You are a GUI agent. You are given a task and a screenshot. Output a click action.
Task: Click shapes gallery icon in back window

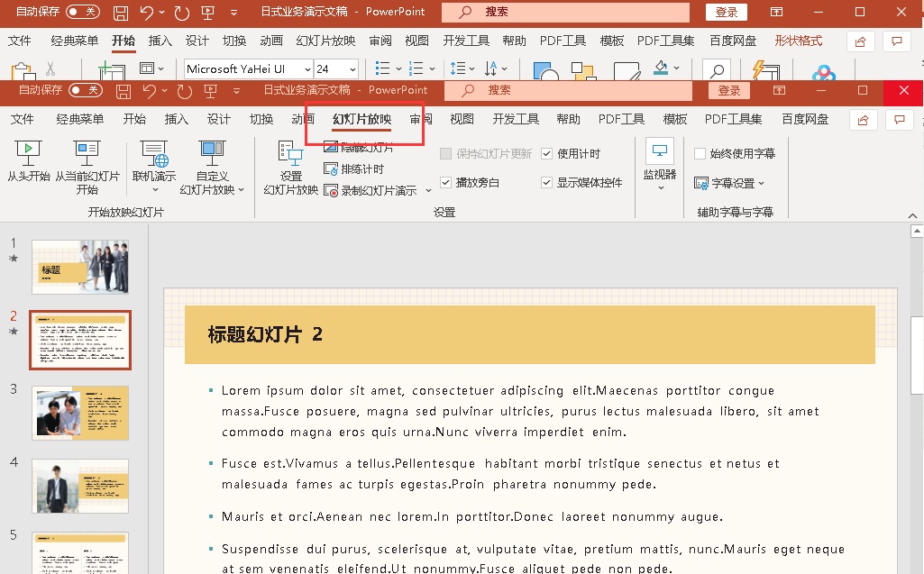tap(545, 70)
